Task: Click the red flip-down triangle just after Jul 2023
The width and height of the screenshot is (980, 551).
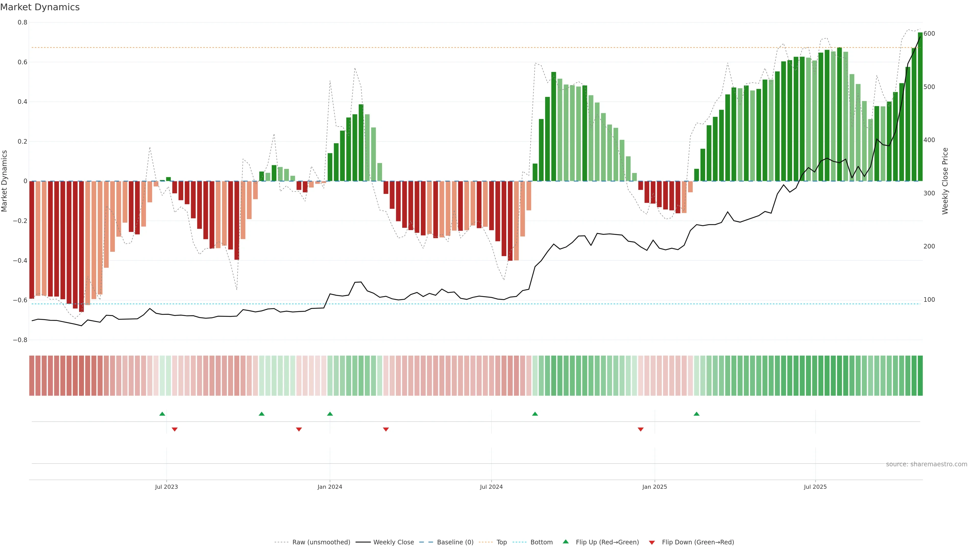Action: pos(175,429)
